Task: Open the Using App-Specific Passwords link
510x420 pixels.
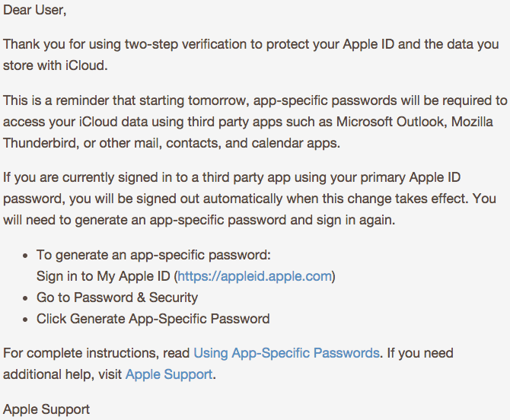Action: [x=286, y=353]
